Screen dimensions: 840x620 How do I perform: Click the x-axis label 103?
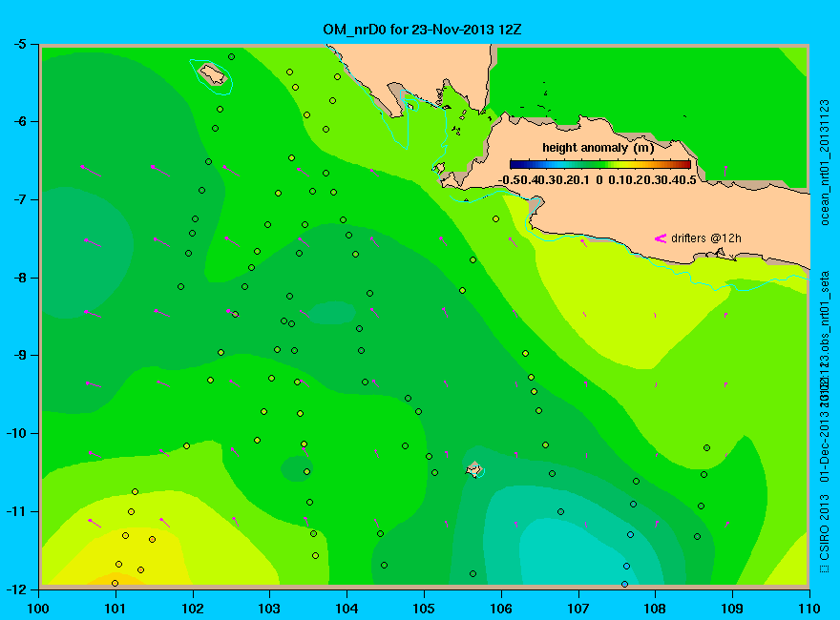(269, 609)
